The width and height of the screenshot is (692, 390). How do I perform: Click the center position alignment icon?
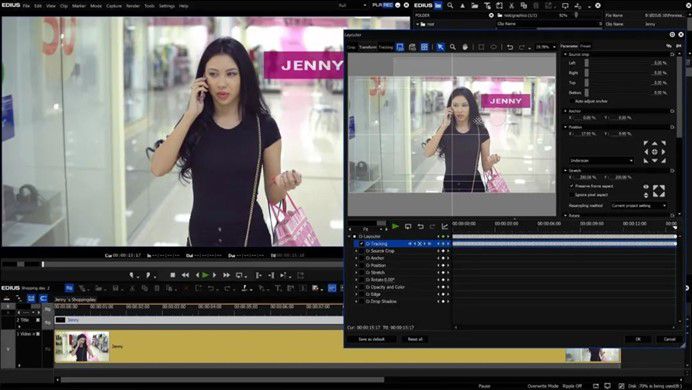(654, 152)
